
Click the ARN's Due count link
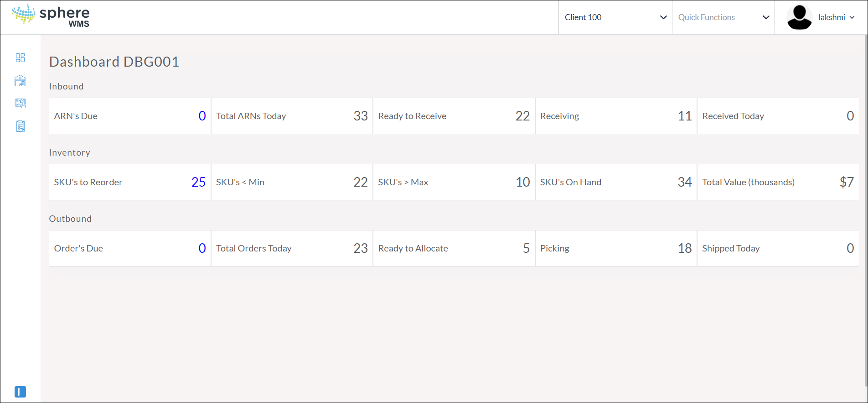tap(202, 116)
